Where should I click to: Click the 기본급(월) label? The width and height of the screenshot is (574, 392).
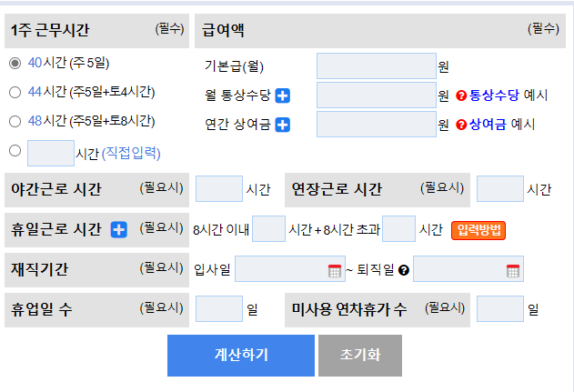pos(234,66)
